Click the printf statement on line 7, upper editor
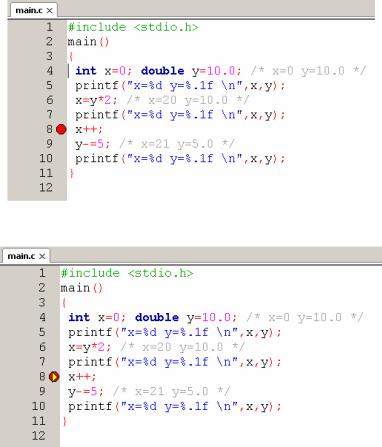382x447 pixels. (x=180, y=115)
